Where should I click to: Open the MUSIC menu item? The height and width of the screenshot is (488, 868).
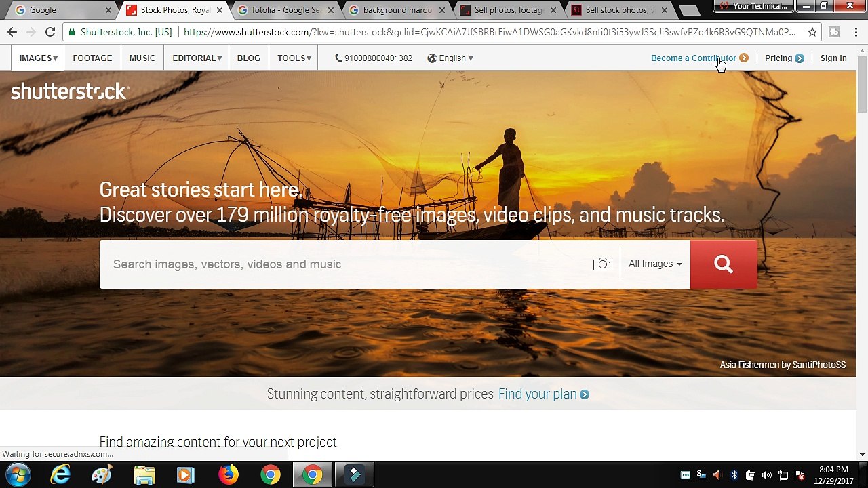[x=142, y=58]
